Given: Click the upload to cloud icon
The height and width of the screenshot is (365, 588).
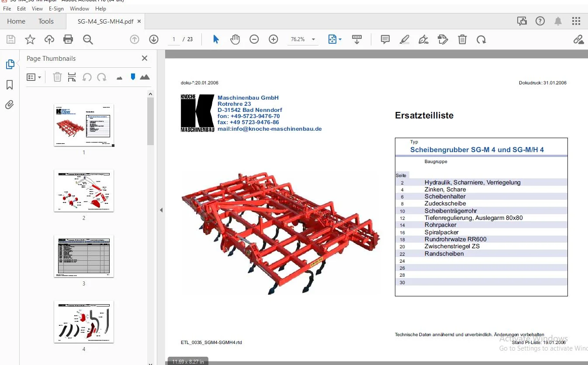Looking at the screenshot, I should pos(49,40).
